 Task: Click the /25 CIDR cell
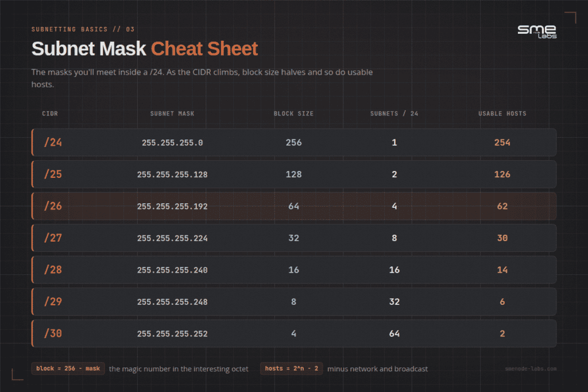[53, 174]
